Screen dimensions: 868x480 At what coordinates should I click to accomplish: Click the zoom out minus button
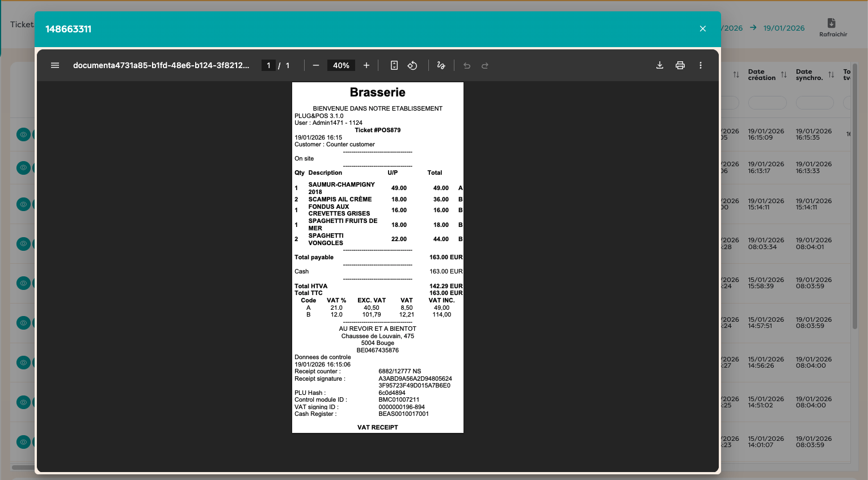coord(316,65)
